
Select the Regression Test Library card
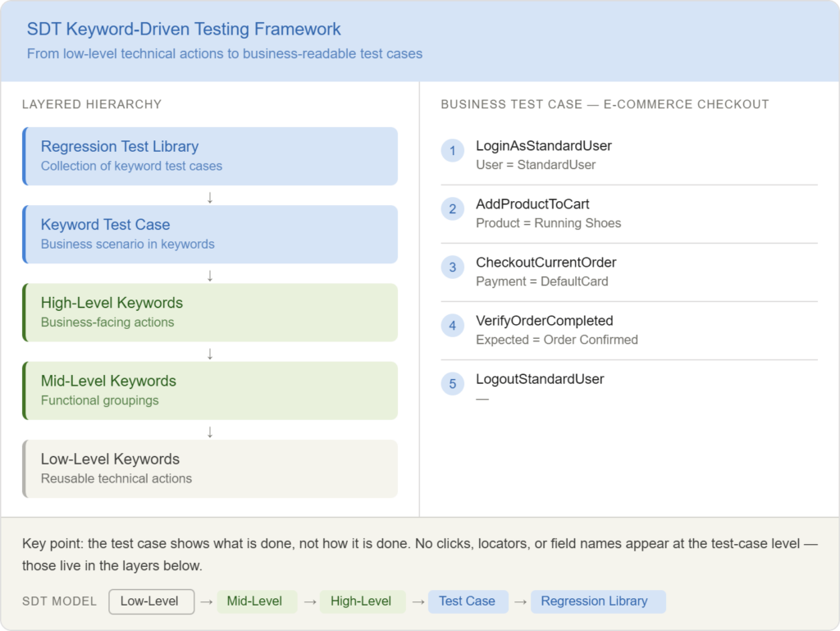coord(212,156)
